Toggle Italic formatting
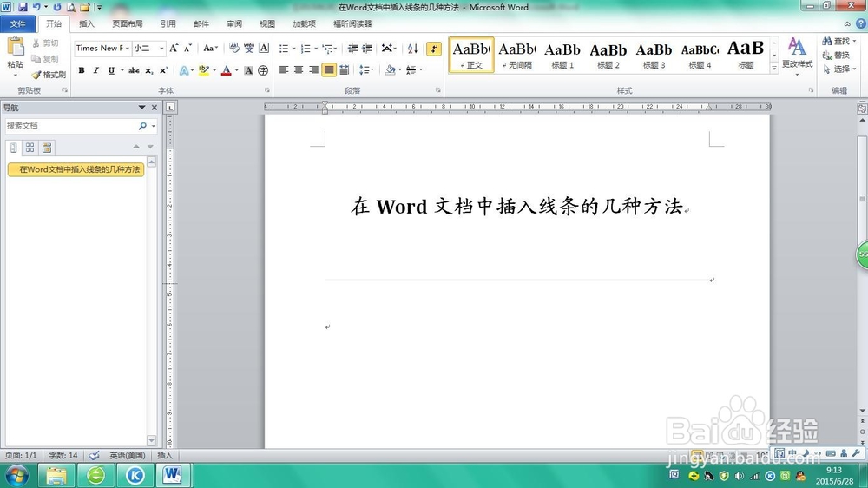The image size is (868, 488). click(x=95, y=70)
